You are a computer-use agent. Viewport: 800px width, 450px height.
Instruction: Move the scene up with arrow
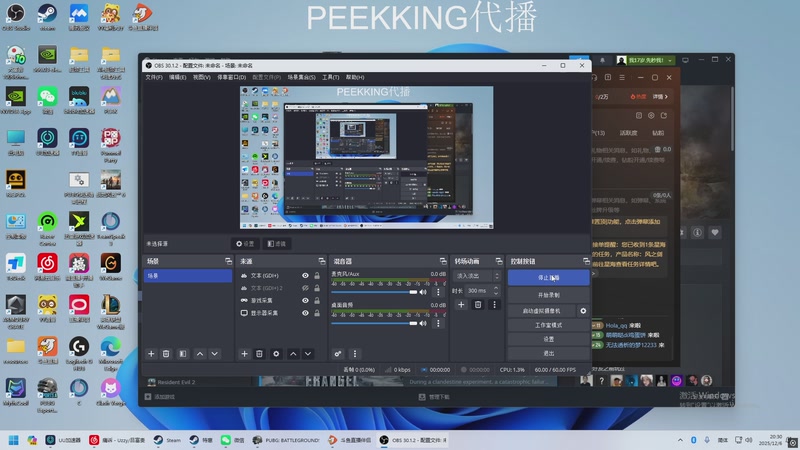(x=200, y=354)
